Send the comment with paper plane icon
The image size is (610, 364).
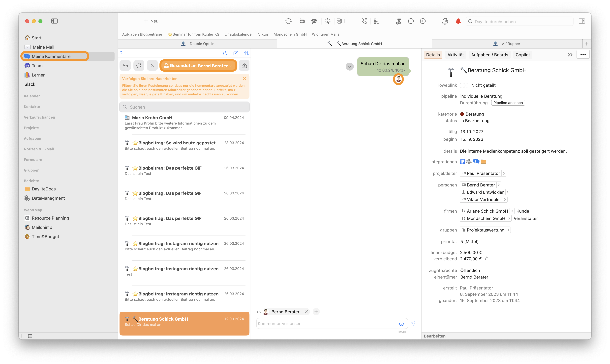[413, 324]
